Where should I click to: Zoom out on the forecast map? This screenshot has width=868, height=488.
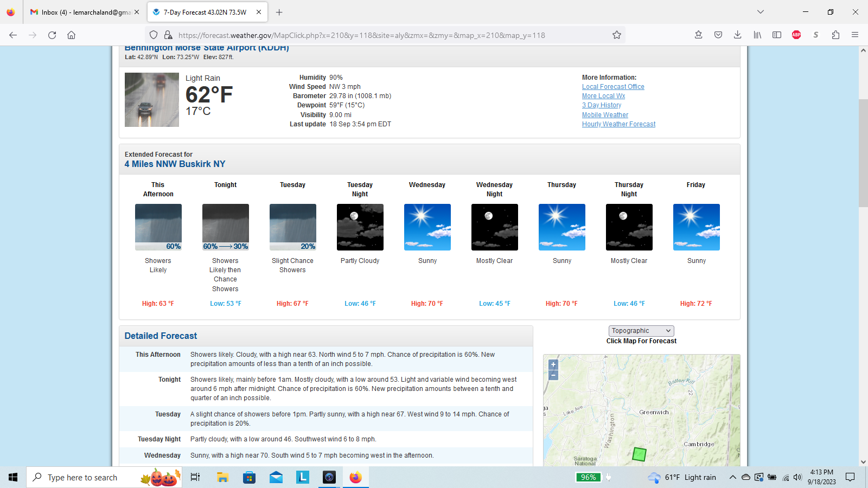pos(553,375)
